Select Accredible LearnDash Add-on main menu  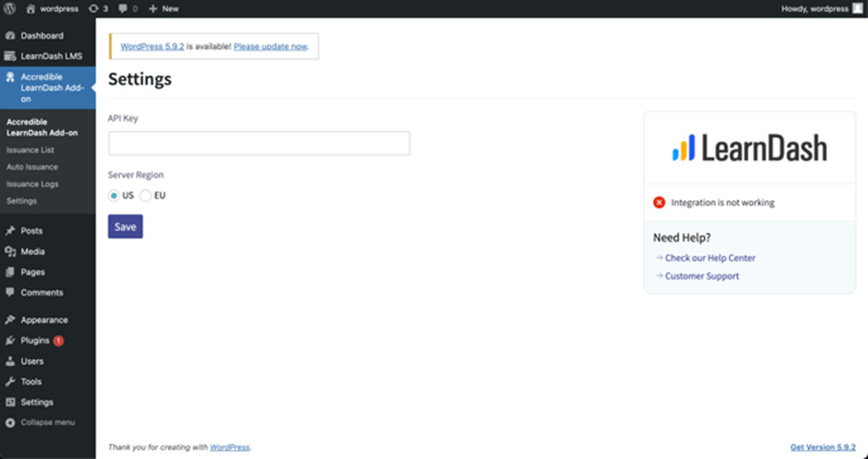[47, 88]
